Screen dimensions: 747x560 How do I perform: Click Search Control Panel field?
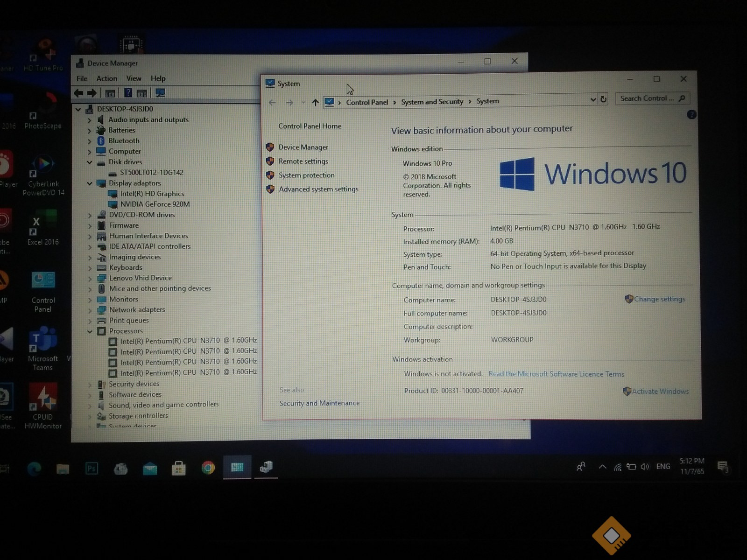653,98
